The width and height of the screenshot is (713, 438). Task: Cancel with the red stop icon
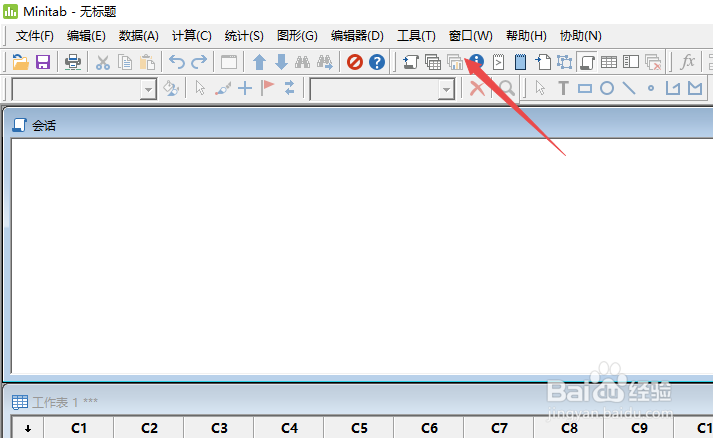click(355, 62)
